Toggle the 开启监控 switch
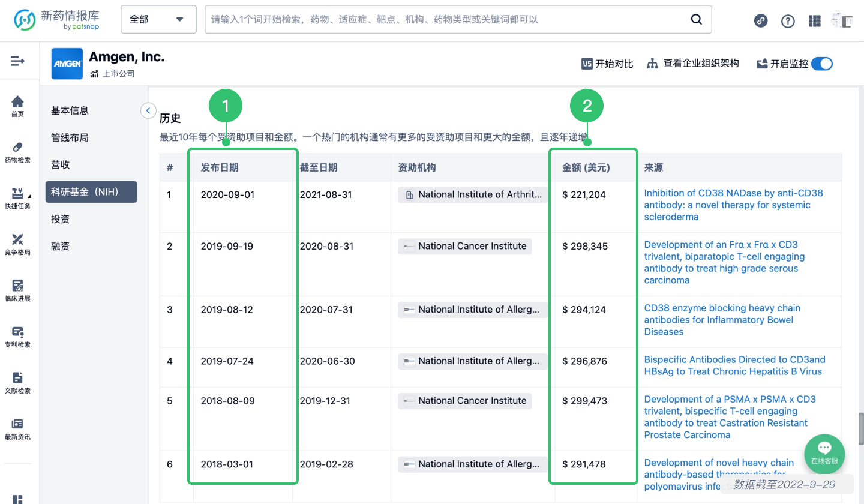 (822, 64)
